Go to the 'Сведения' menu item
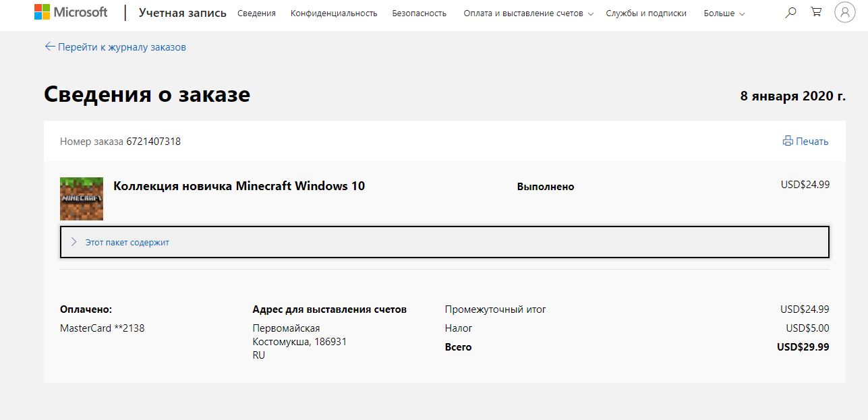This screenshot has height=420, width=868. point(257,13)
